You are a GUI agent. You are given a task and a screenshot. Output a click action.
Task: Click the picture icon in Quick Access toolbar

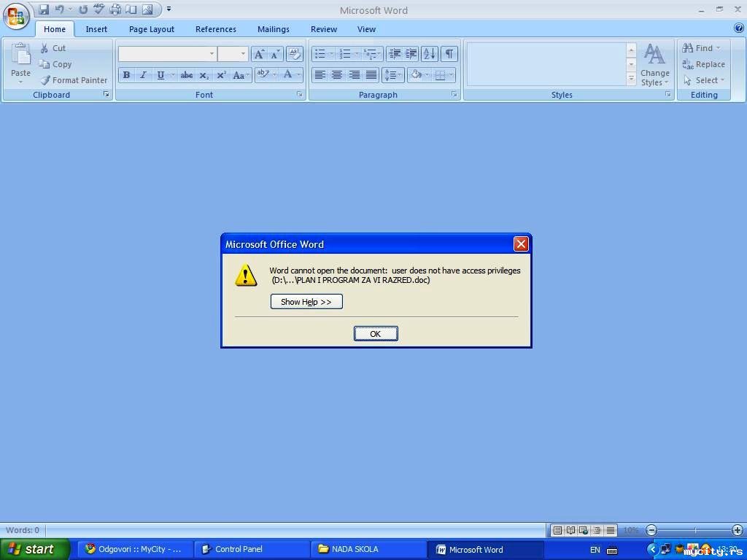click(147, 9)
